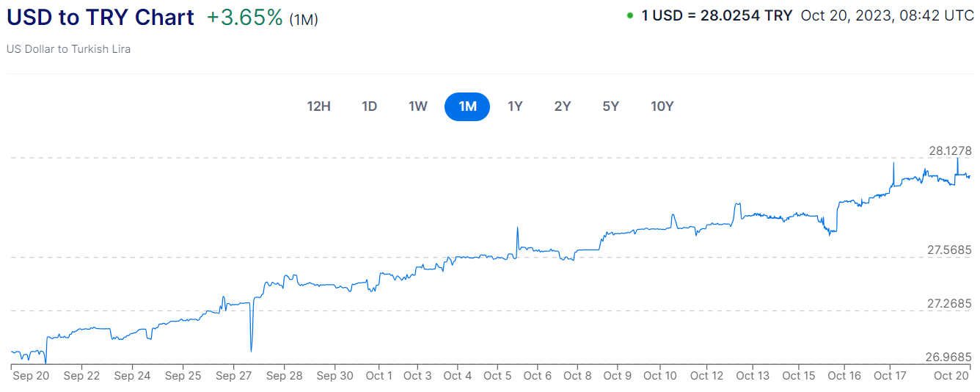Open the 10Y chart range
Screen dimensions: 980x392
(x=662, y=106)
